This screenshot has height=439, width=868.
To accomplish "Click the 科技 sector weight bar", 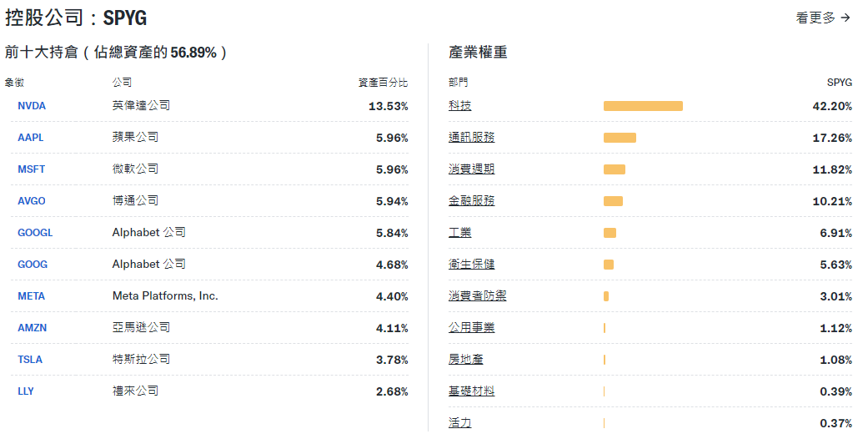I will point(643,106).
